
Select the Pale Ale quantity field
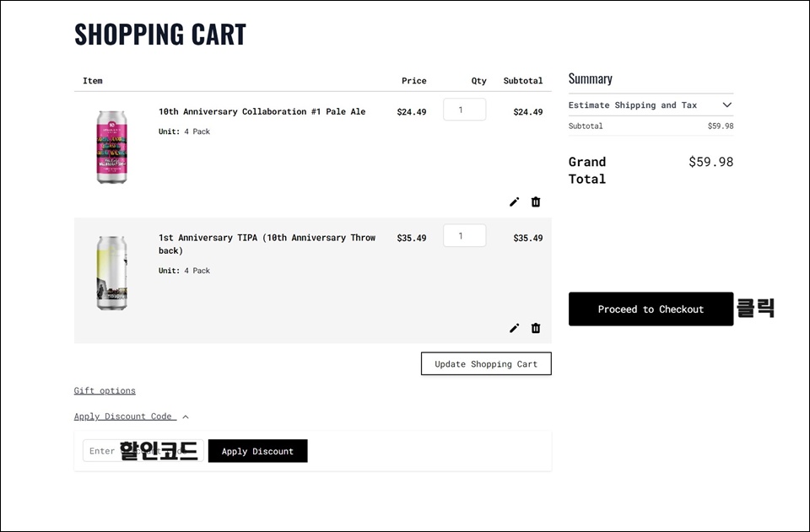[464, 110]
